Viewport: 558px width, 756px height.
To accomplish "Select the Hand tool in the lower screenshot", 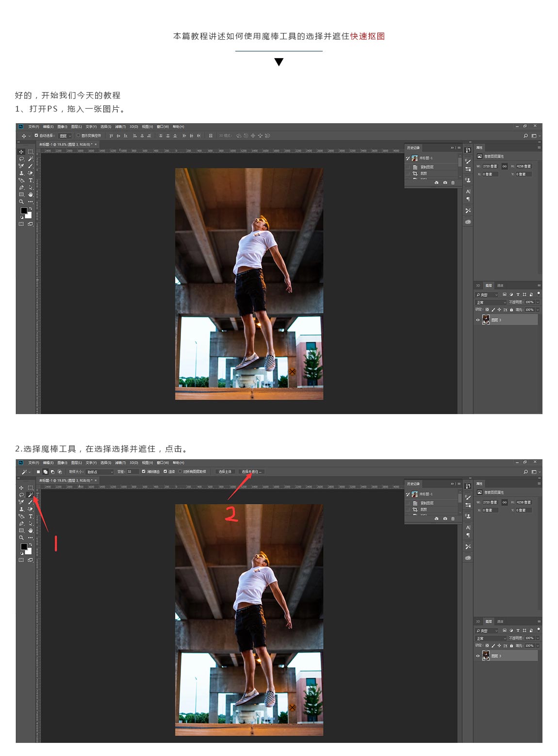I will pyautogui.click(x=31, y=531).
